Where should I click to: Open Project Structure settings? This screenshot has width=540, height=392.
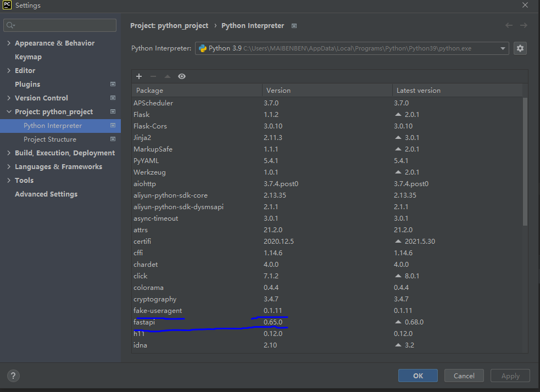click(50, 139)
